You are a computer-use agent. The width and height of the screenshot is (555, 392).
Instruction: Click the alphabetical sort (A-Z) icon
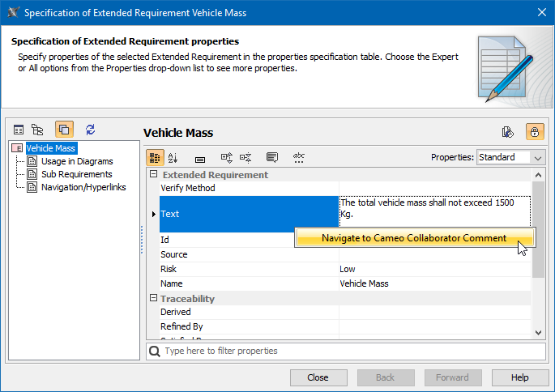[x=173, y=157]
